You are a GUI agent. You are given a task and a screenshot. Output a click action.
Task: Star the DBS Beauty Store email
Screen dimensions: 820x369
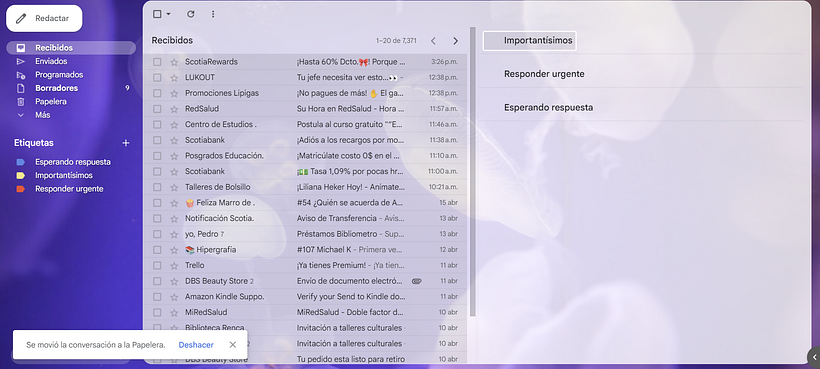pyautogui.click(x=174, y=281)
